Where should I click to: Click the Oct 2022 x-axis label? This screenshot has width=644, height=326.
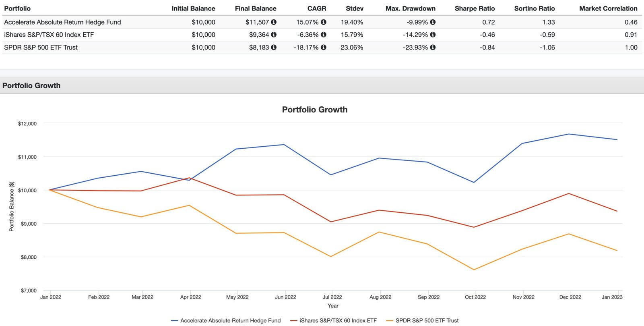tap(475, 297)
